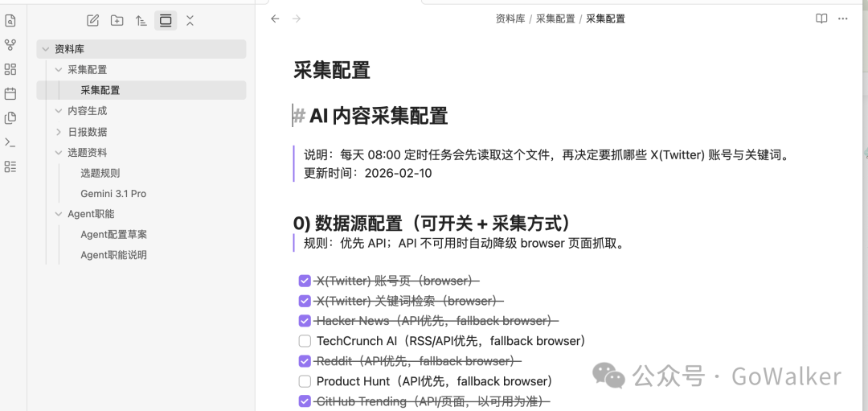Open templates copy icon in ribbon

coord(10,118)
